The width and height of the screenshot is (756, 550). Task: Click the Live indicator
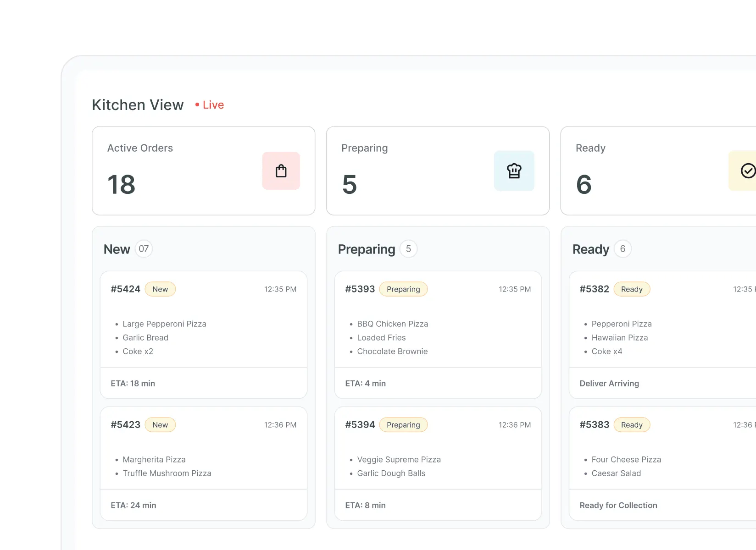[x=210, y=105]
